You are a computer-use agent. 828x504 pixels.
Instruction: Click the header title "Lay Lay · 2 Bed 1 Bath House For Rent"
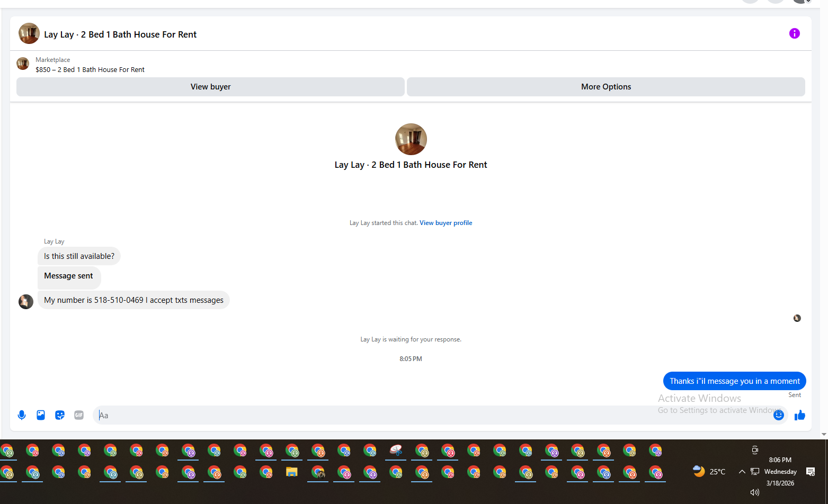(x=120, y=34)
